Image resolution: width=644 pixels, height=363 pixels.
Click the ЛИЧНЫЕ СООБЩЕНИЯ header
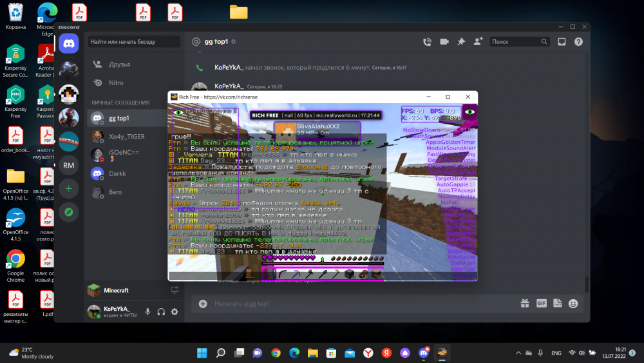[120, 103]
